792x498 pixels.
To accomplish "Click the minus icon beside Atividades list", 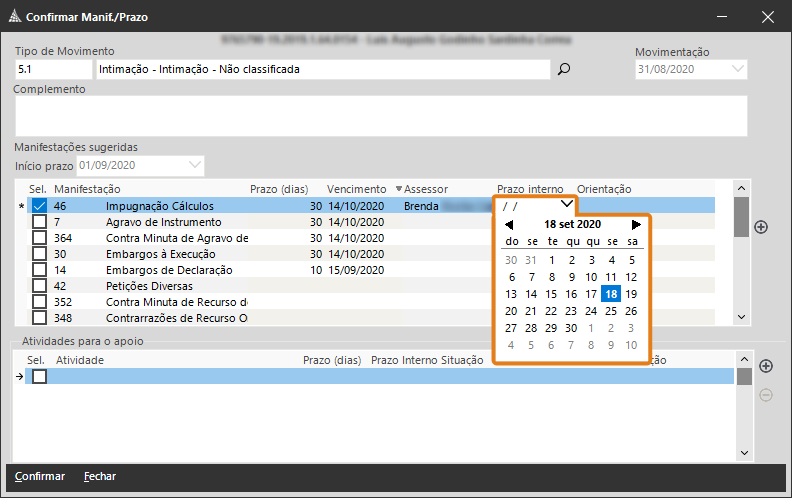I will (766, 395).
